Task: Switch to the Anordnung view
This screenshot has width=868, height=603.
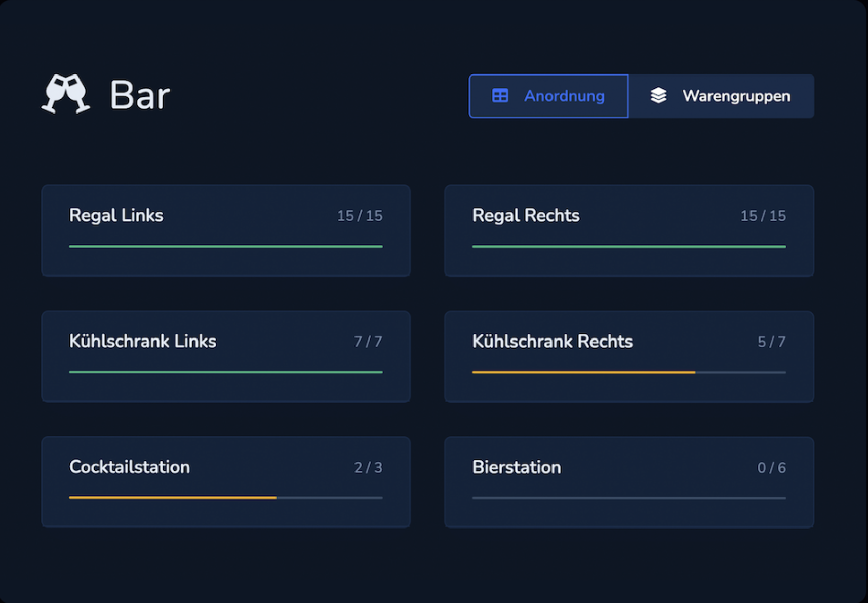Action: click(x=548, y=96)
